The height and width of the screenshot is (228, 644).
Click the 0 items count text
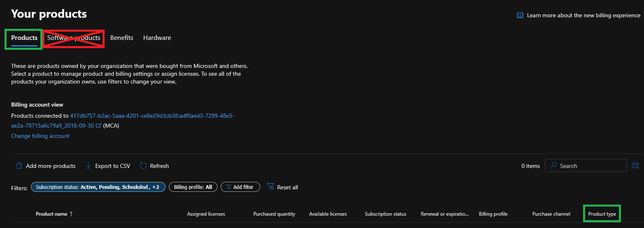tap(530, 166)
